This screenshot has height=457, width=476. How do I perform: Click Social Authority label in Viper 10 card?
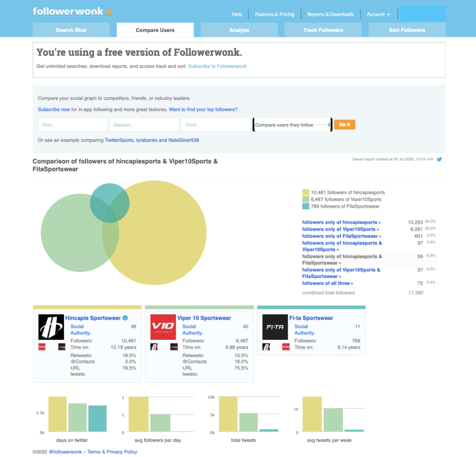click(193, 330)
